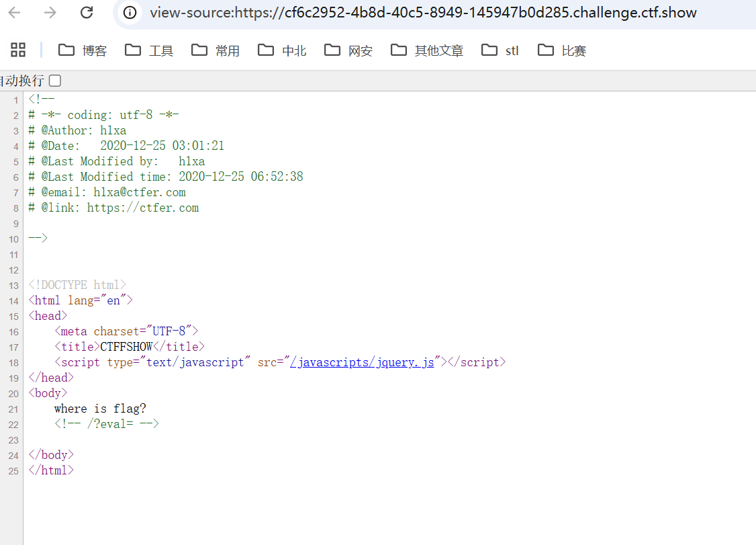756x545 pixels.
Task: Click the 'Last Modified time' comment line
Action: point(166,177)
